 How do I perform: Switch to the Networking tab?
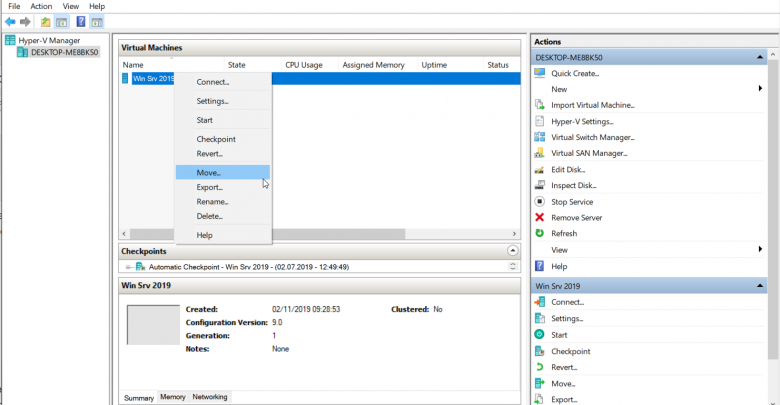coord(209,397)
